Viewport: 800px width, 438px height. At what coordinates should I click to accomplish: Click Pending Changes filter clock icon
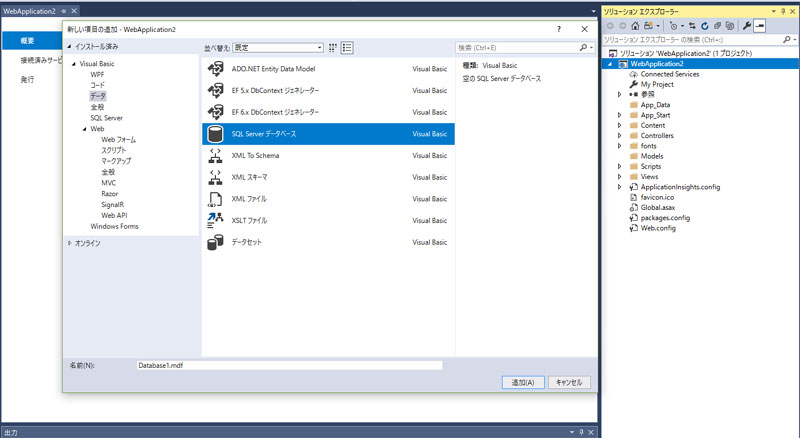point(673,26)
